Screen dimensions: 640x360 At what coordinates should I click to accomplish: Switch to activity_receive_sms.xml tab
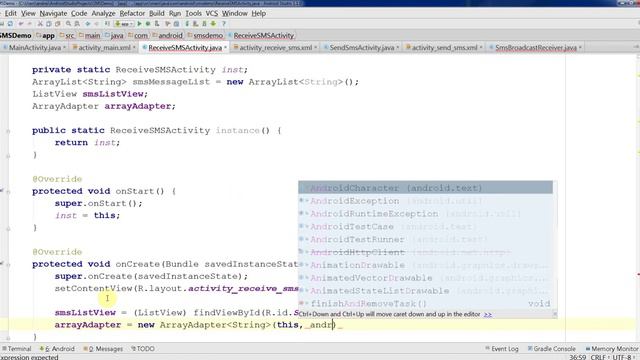(276, 48)
